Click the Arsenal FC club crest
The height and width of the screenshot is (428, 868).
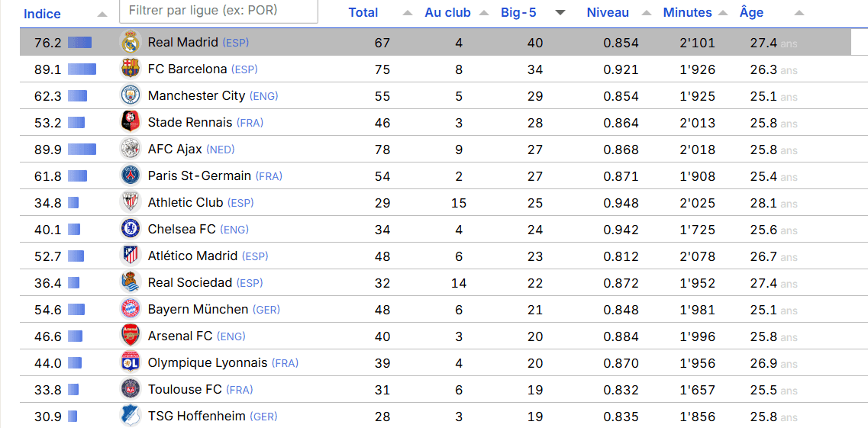pos(131,336)
